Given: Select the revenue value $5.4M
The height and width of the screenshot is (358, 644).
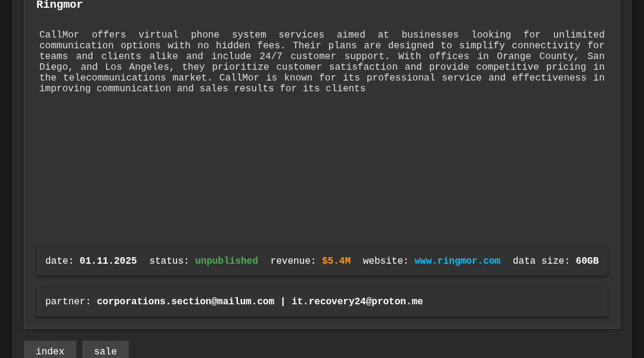Looking at the screenshot, I should (336, 261).
